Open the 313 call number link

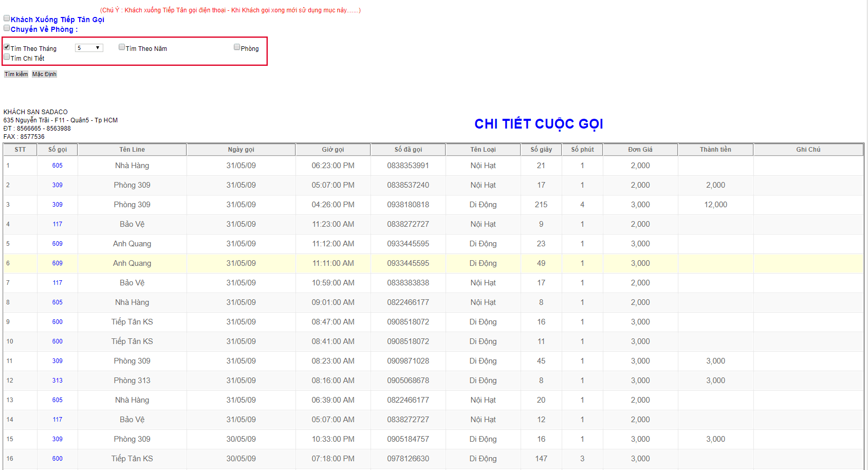57,381
